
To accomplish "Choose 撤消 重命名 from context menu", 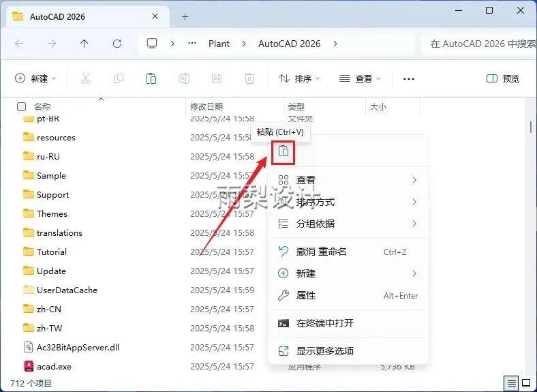I will point(348,252).
